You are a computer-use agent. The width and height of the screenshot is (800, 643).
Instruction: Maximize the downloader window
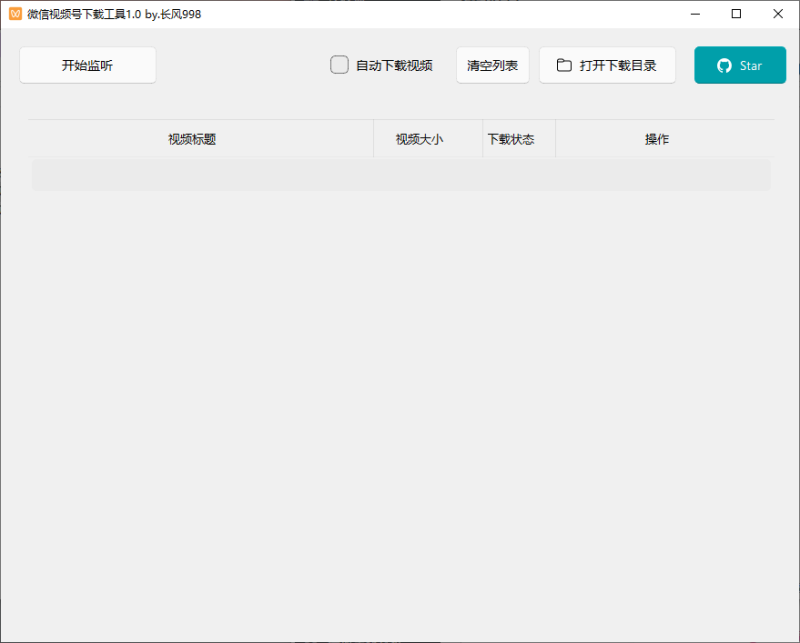[x=736, y=14]
